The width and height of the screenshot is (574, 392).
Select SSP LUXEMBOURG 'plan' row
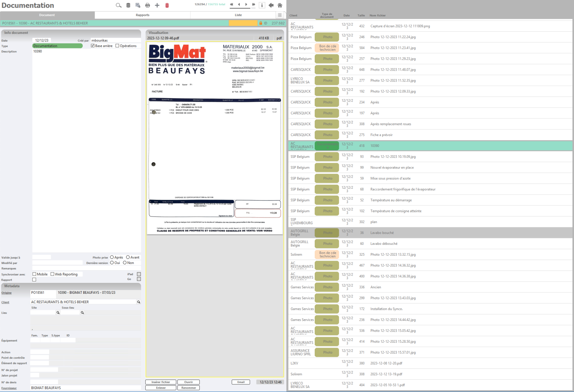(430, 222)
